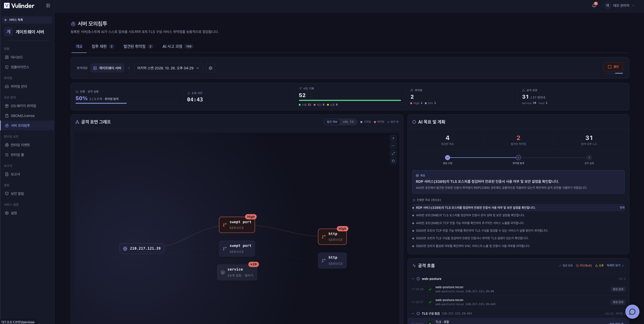
Task: Go to 런타임 이벤트 in sidebar
Action: [x=27, y=145]
